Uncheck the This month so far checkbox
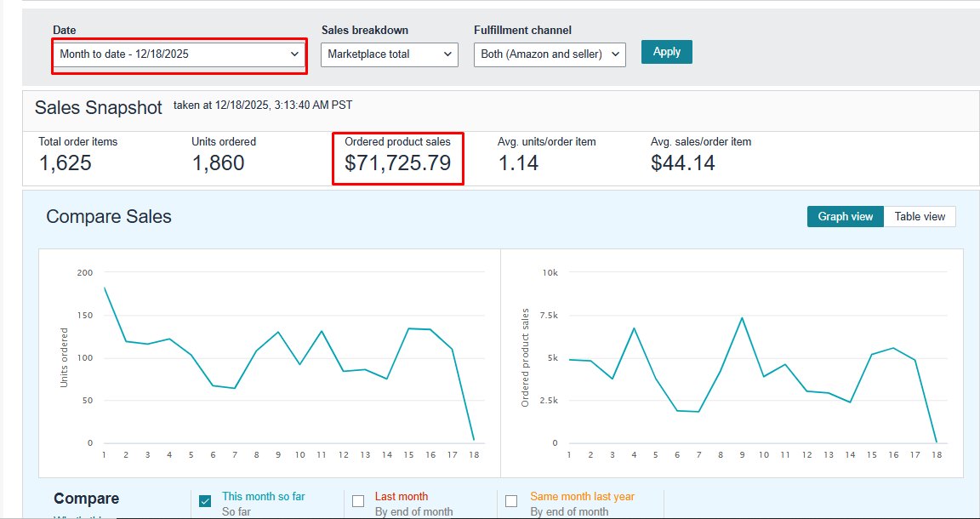 [x=205, y=501]
